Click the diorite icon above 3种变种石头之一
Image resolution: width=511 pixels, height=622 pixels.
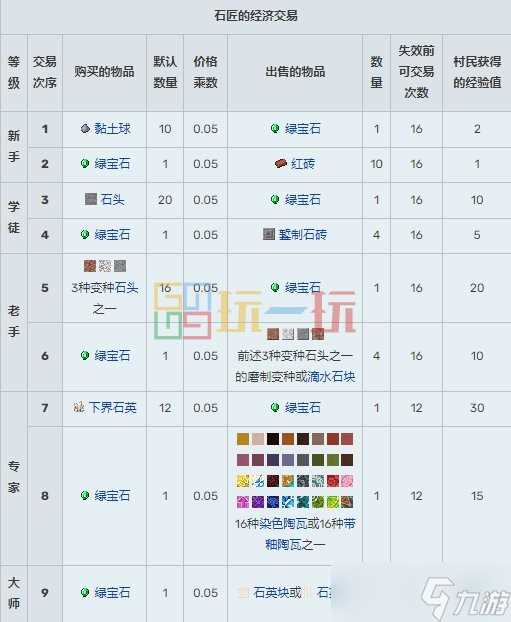[x=105, y=266]
